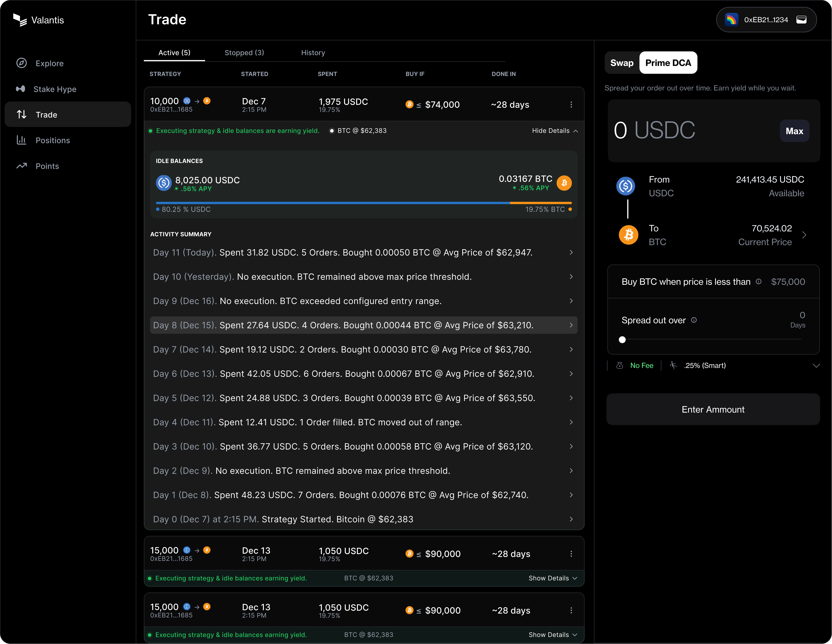Viewport: 832px width, 644px height.
Task: Click USDC icon next to 10,000 strategy
Action: [x=187, y=101]
